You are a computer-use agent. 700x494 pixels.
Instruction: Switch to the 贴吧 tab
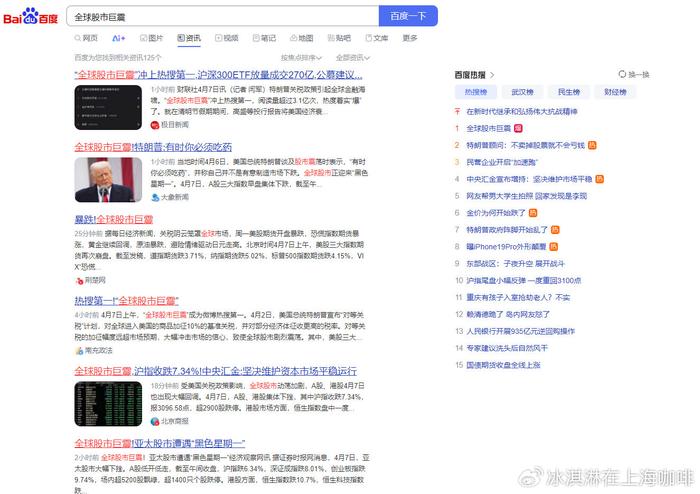pos(339,38)
